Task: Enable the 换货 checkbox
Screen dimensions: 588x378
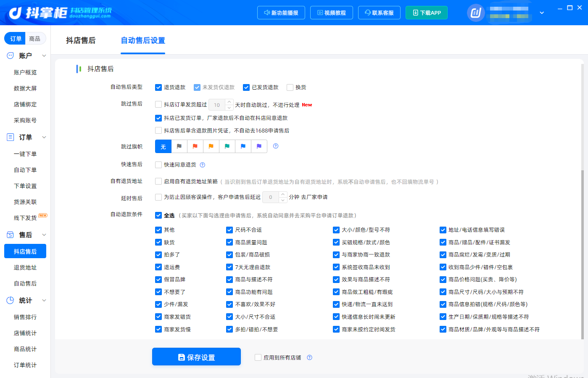Action: (x=290, y=87)
